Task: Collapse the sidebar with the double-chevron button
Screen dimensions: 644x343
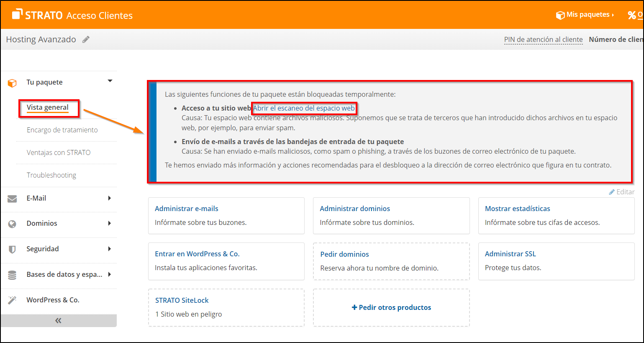Action: click(58, 321)
